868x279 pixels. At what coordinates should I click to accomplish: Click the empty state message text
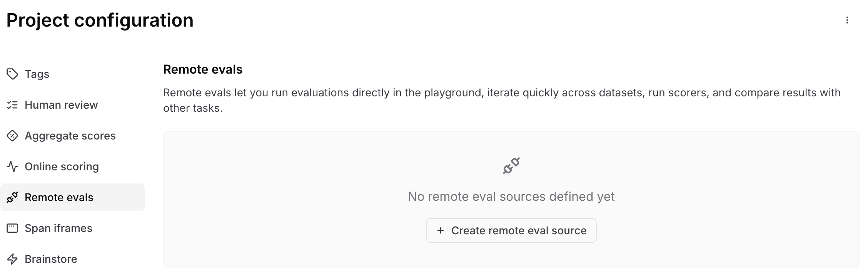[x=511, y=196]
